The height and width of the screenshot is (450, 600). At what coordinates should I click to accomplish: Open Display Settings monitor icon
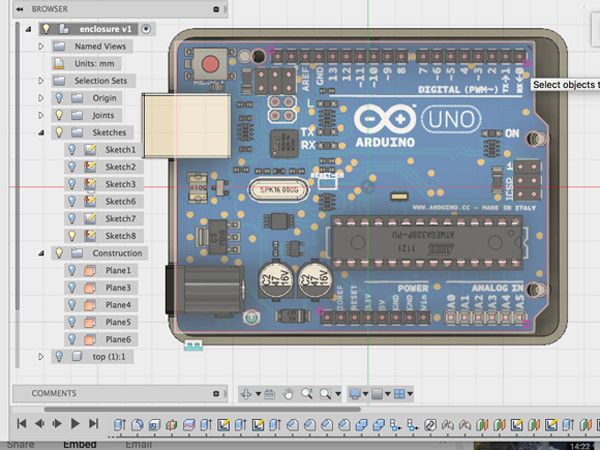355,393
